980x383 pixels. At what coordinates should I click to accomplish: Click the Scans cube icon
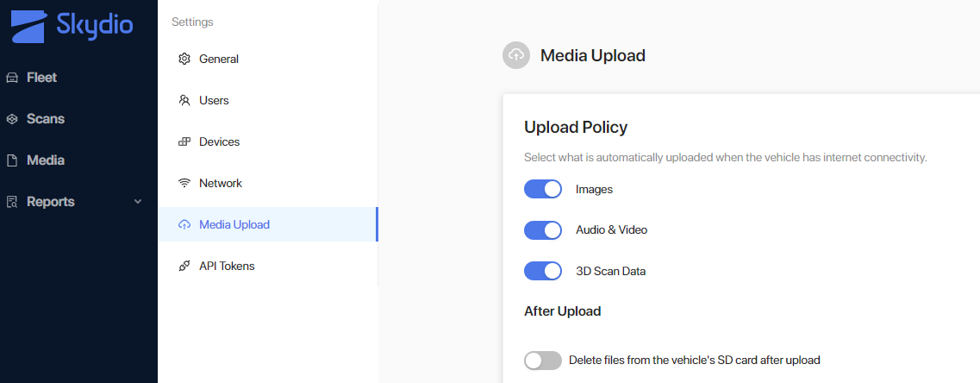point(12,119)
